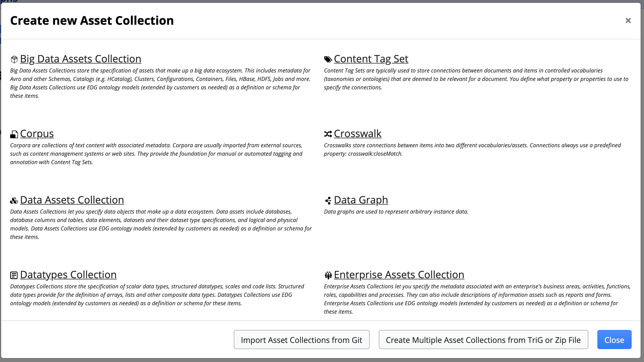Expand the Content Tag Set description
This screenshot has width=644, height=362.
pyautogui.click(x=371, y=58)
